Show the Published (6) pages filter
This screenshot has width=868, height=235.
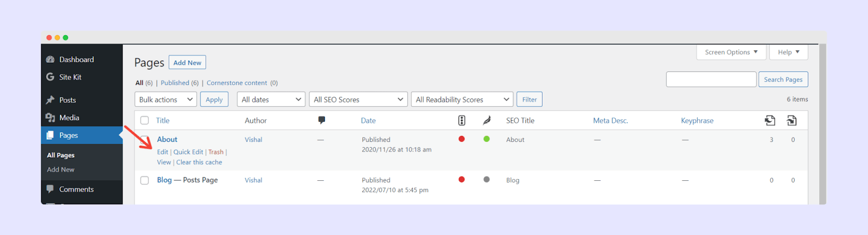point(180,83)
